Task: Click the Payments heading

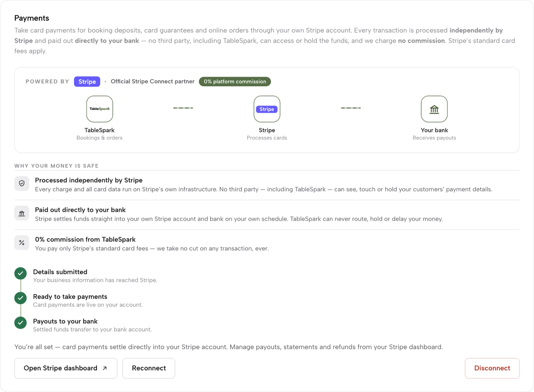Action: 32,18
